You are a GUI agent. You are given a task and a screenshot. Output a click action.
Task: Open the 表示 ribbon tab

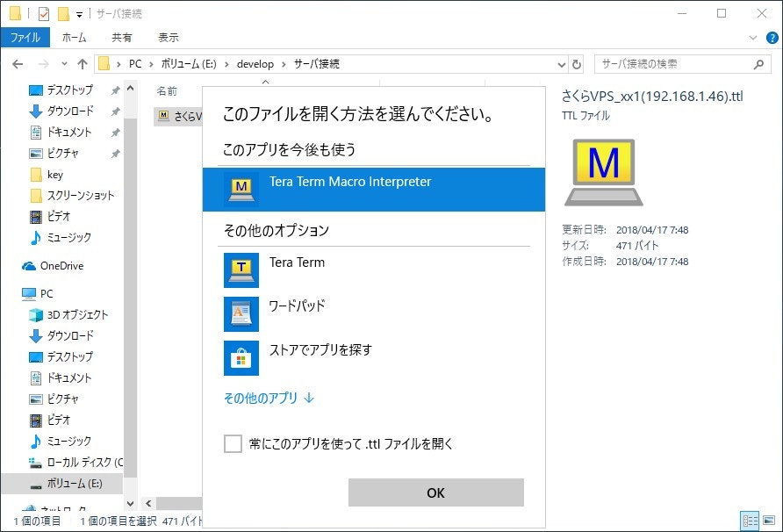tap(169, 38)
